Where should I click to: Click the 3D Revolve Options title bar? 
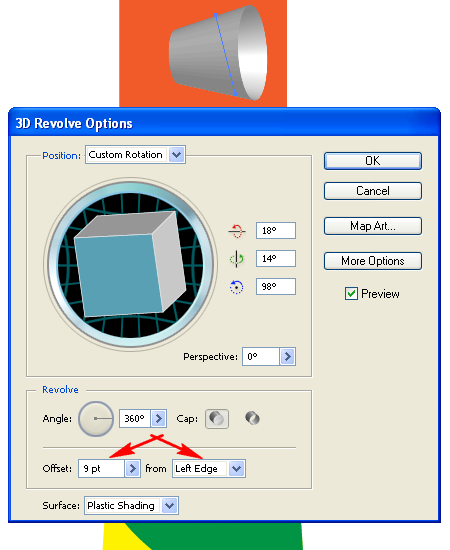[x=224, y=123]
